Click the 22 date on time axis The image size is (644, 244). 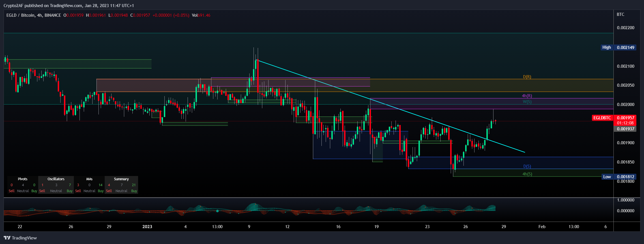click(x=20, y=226)
